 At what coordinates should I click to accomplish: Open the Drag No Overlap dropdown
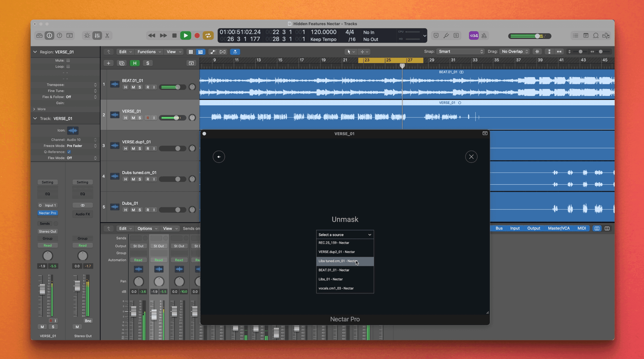(x=514, y=51)
